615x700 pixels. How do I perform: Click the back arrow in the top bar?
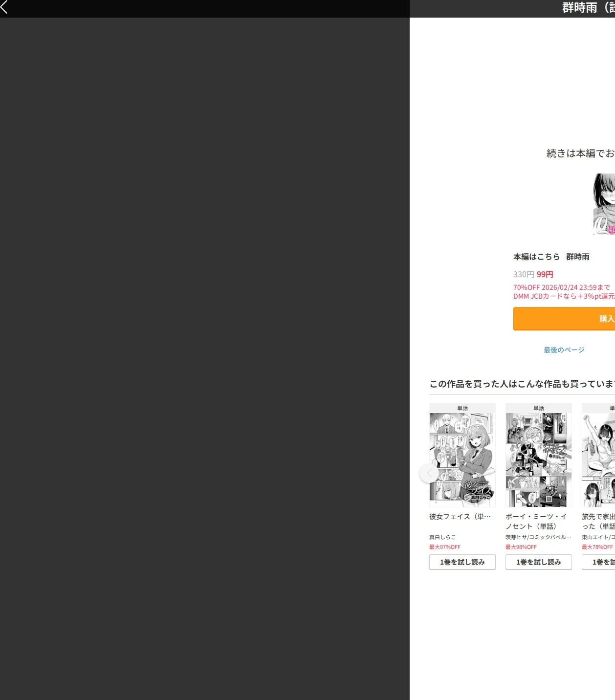4,7
